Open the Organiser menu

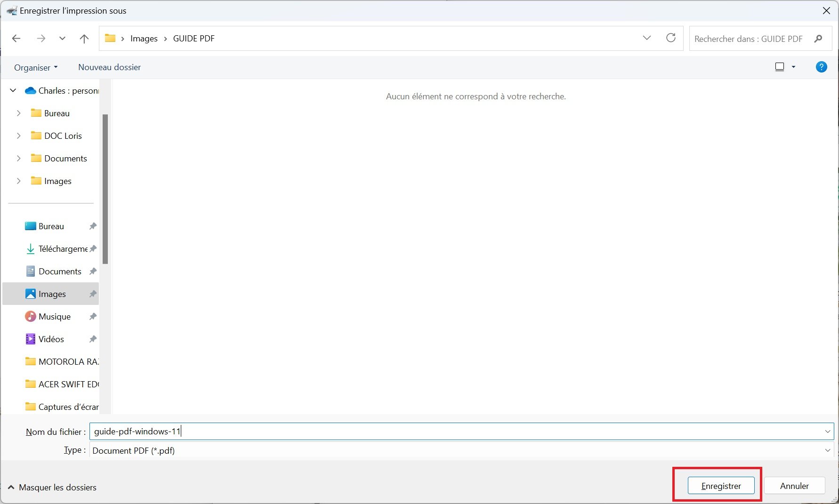[36, 67]
